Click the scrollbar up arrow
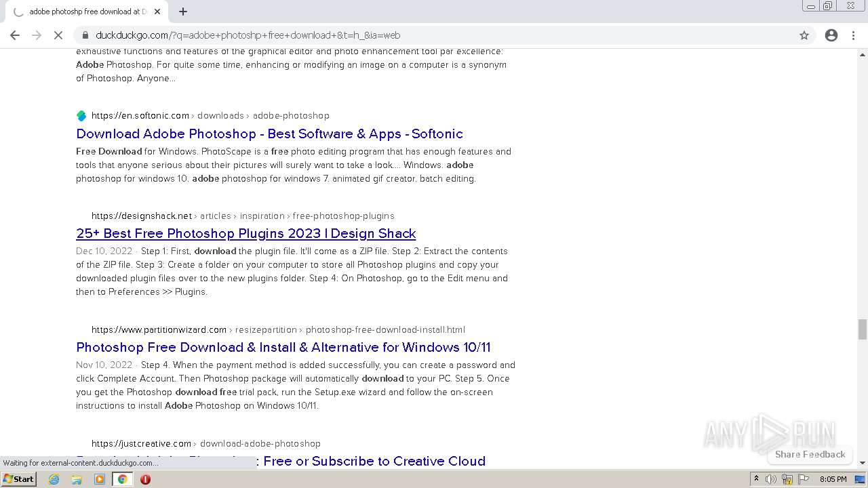Viewport: 868px width, 488px height. point(863,54)
